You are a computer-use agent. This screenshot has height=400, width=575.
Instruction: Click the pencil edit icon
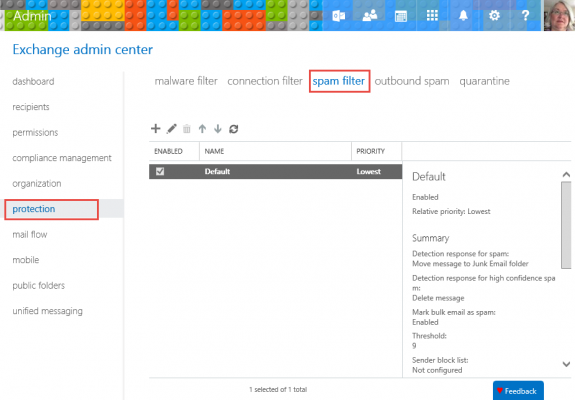coord(171,129)
